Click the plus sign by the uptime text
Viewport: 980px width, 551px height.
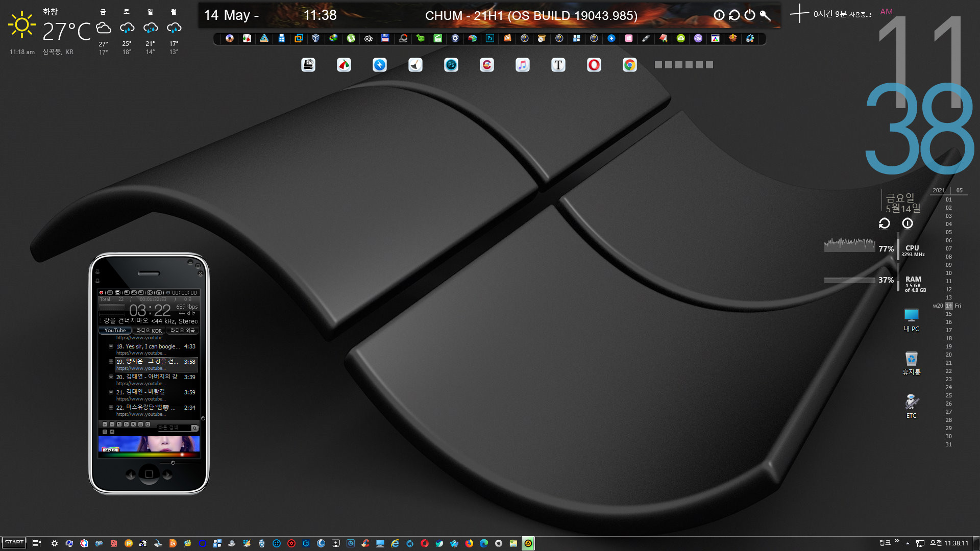(799, 14)
